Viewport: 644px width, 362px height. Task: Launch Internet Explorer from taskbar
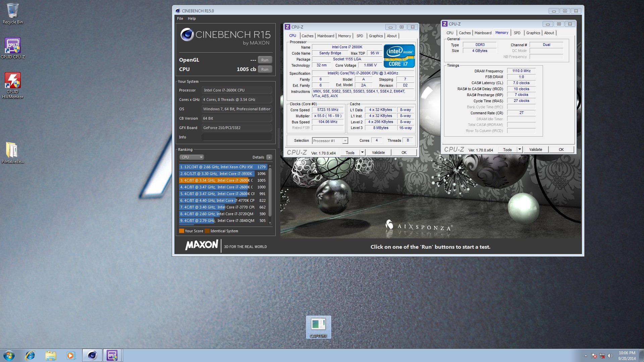point(30,355)
